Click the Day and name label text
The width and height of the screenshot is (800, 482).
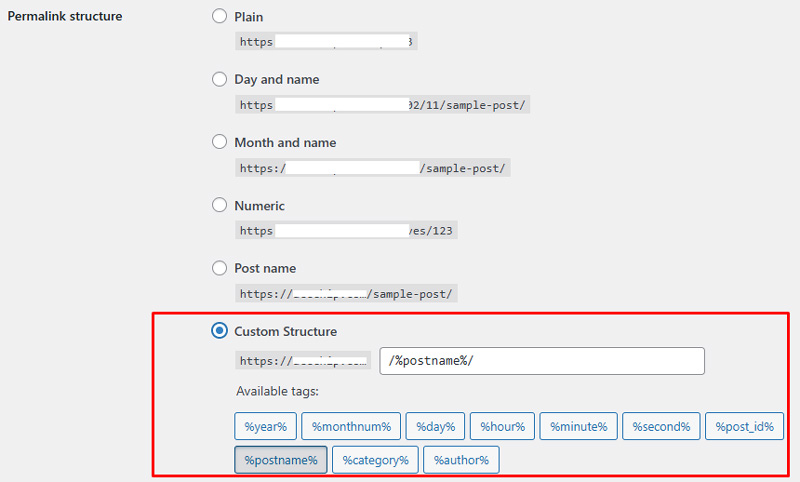[x=277, y=79]
